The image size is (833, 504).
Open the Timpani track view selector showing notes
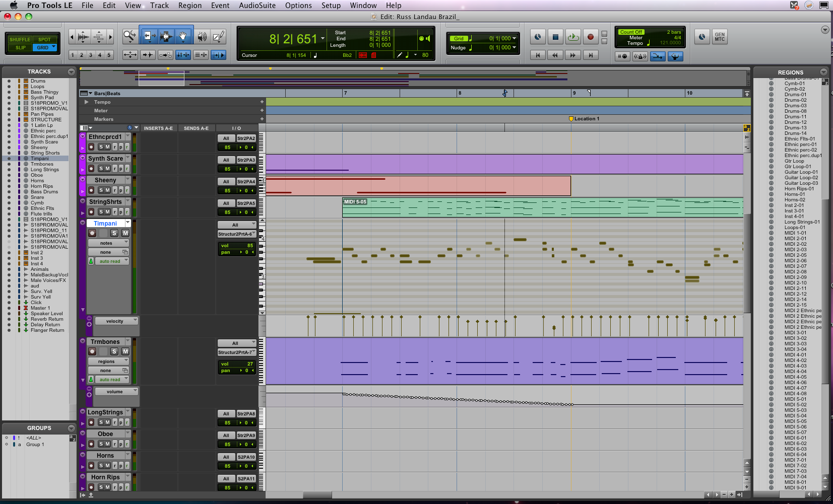108,243
